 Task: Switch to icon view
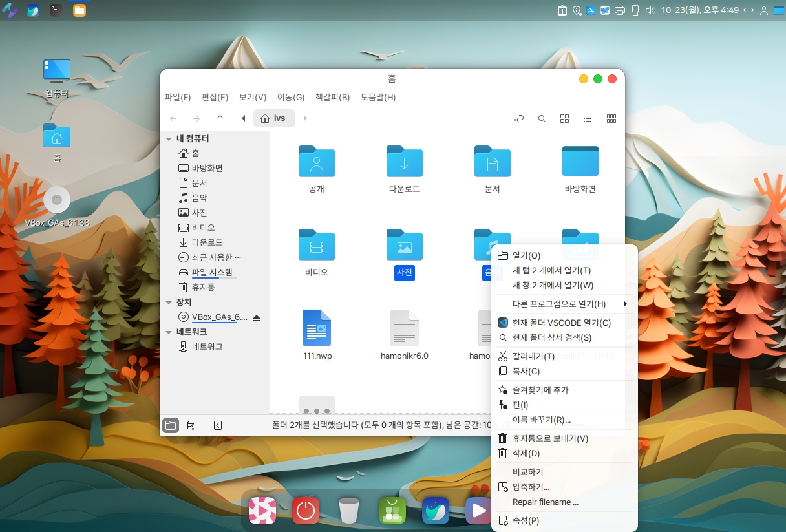(564, 118)
